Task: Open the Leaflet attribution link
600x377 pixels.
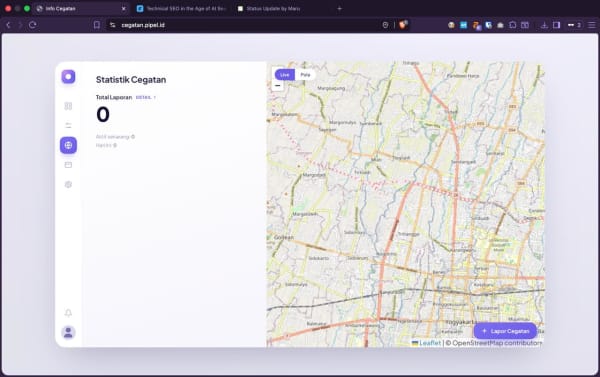Action: [426, 343]
